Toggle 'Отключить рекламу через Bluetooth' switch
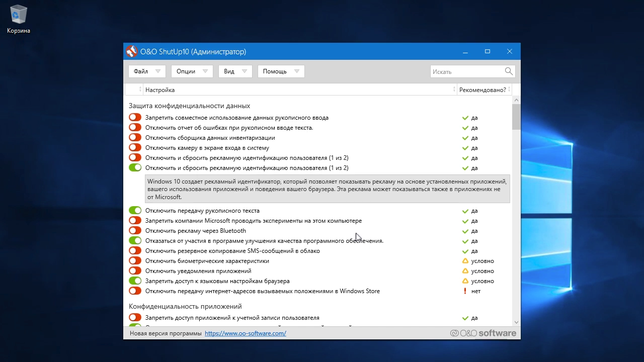The height and width of the screenshot is (362, 644). [x=135, y=230]
